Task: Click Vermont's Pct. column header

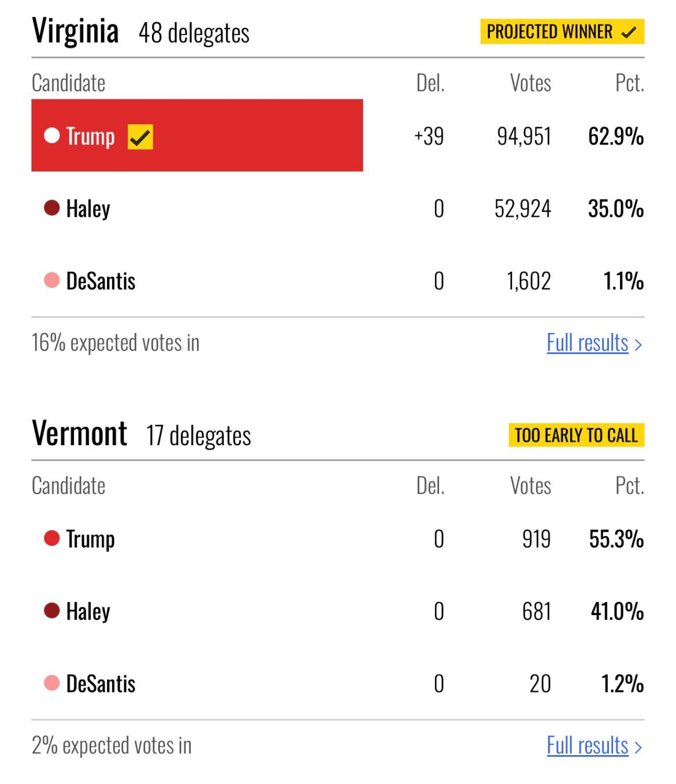Action: (x=629, y=486)
